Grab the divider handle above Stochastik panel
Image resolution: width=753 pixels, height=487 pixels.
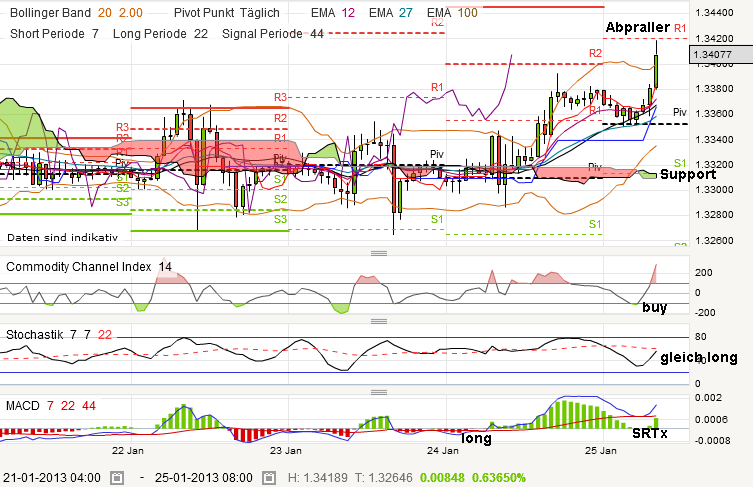pos(379,321)
